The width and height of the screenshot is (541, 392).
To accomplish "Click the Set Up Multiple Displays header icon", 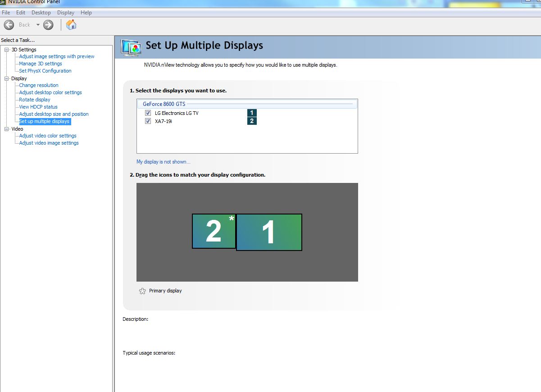I will (x=131, y=47).
